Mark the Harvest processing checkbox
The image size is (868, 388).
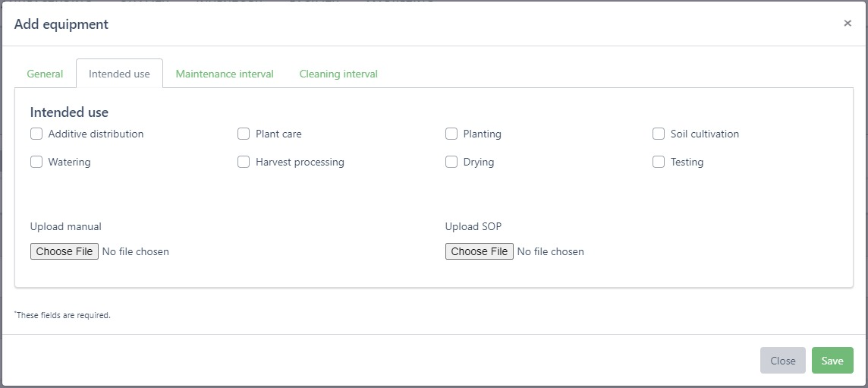(x=244, y=162)
